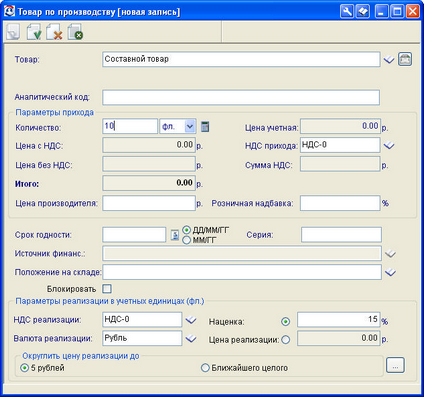424x397 pixels.
Task: Click the Цена реализации value field
Action: pos(339,338)
